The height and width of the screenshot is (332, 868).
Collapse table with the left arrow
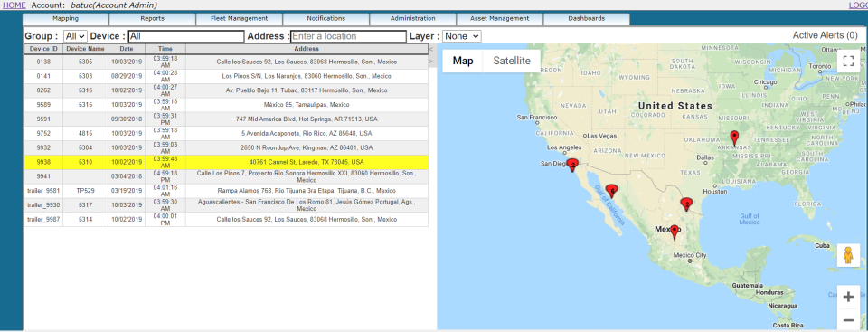pos(430,51)
